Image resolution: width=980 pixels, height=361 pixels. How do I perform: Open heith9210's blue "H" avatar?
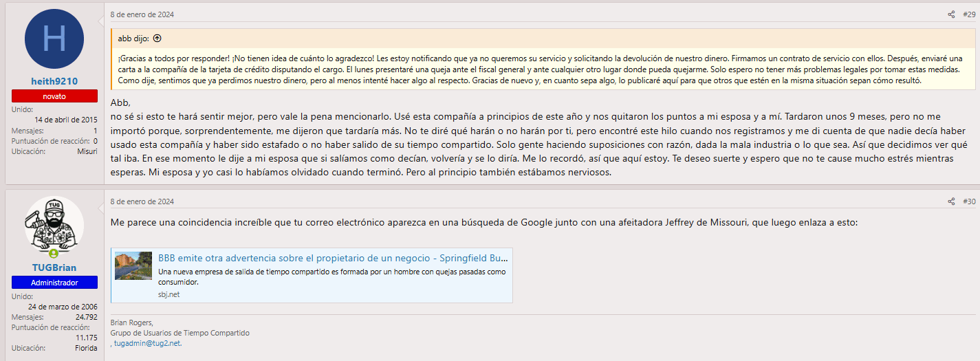[54, 39]
